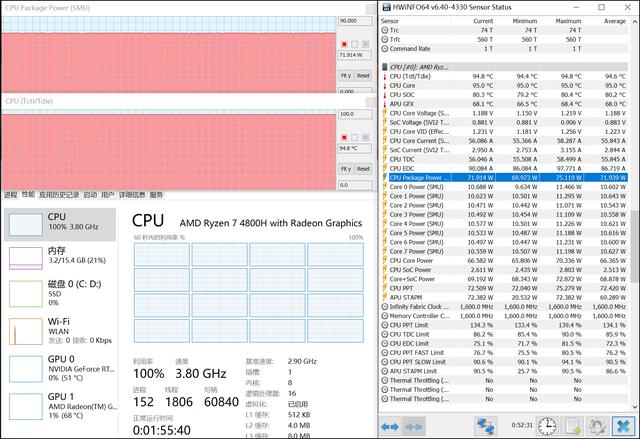Click the blue X close-sensors icon in the HWiNFO toolbar

pyautogui.click(x=624, y=426)
